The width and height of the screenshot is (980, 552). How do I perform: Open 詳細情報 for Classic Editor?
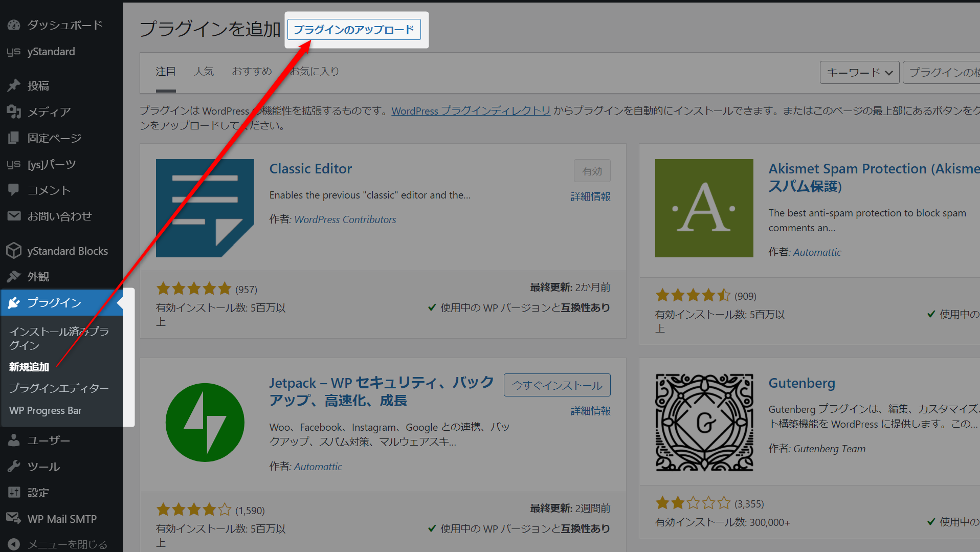tap(590, 196)
